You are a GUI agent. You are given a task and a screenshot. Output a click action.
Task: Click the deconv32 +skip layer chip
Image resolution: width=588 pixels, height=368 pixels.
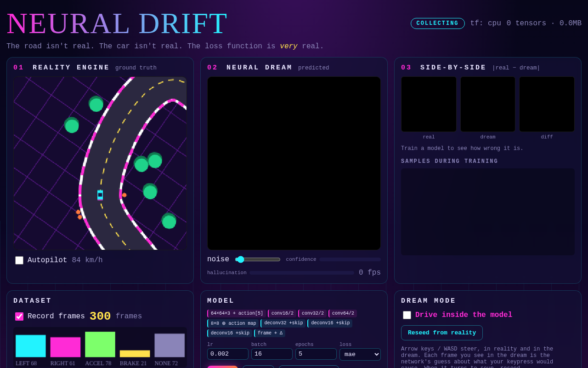(283, 323)
